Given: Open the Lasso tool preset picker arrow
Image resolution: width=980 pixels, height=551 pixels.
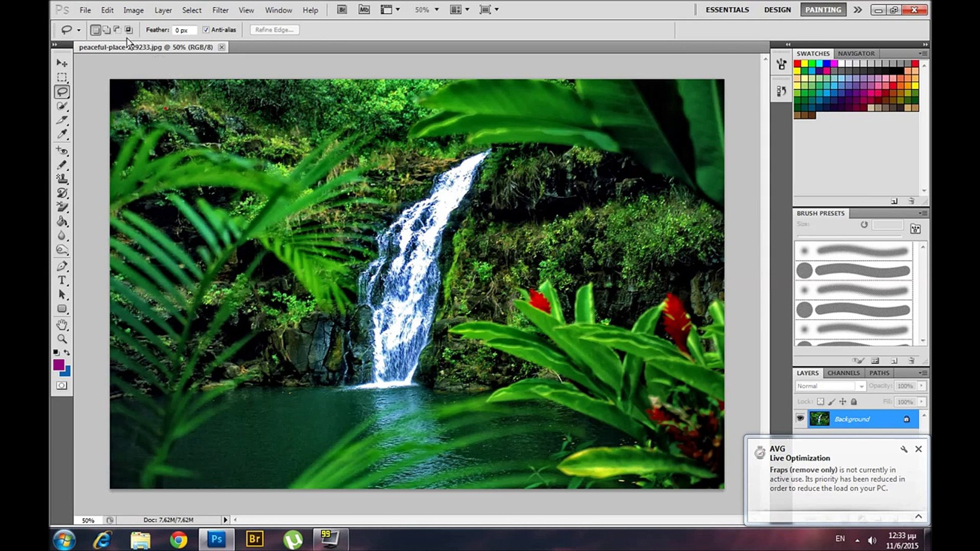Looking at the screenshot, I should point(79,30).
